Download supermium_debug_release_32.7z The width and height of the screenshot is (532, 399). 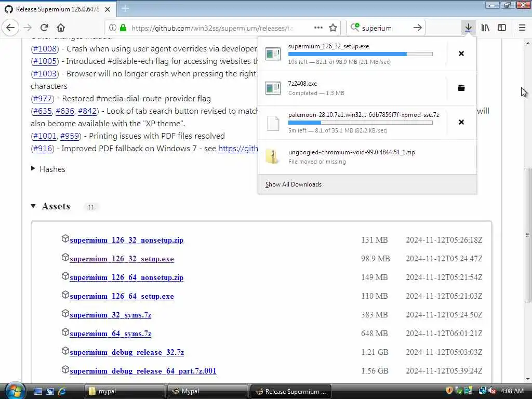[x=127, y=352]
